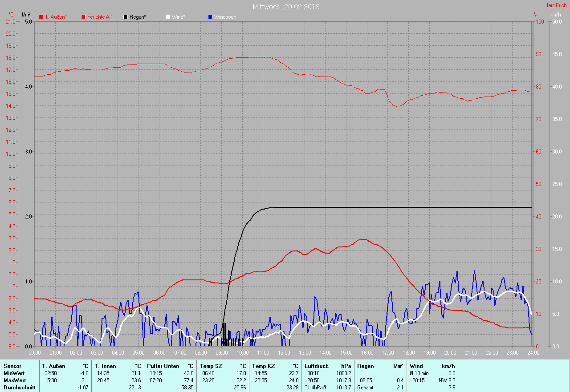The width and height of the screenshot is (570, 392).
Task: Click the 'T. Innen' column header
Action: 105,366
